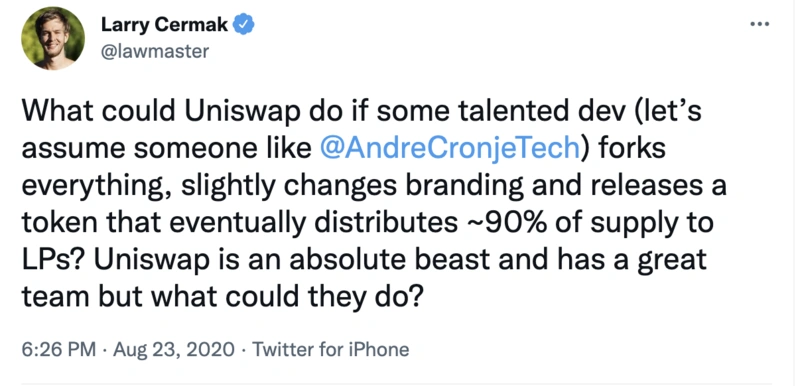Click the Aug 23, 2020 date
This screenshot has height=386, width=800.
pos(174,349)
